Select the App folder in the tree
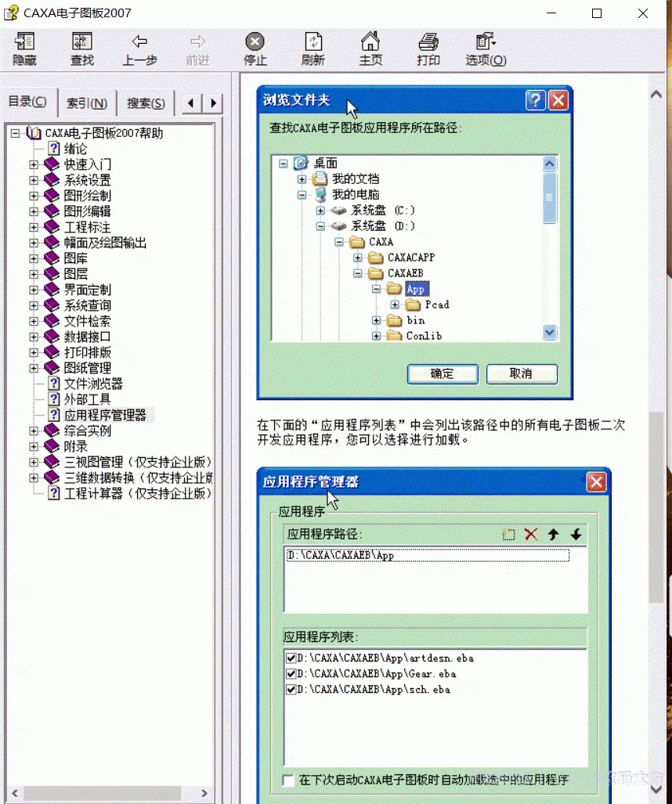Image resolution: width=672 pixels, height=804 pixels. pyautogui.click(x=416, y=289)
